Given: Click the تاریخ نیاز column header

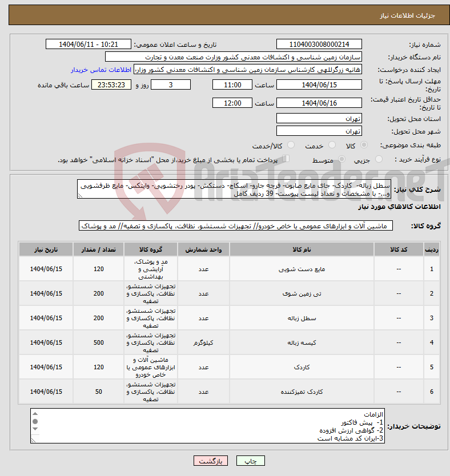Looking at the screenshot, I should [46, 249].
